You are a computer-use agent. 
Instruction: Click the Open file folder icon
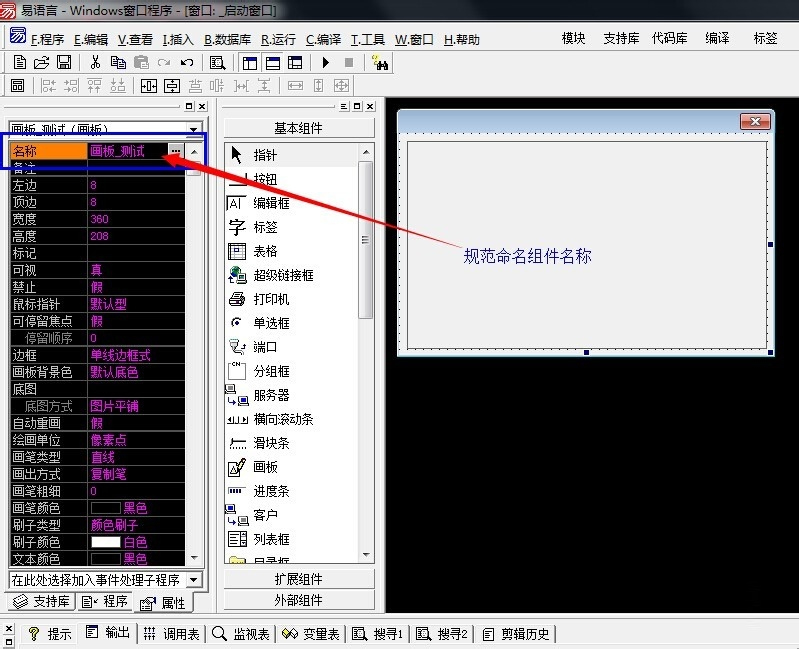click(42, 62)
